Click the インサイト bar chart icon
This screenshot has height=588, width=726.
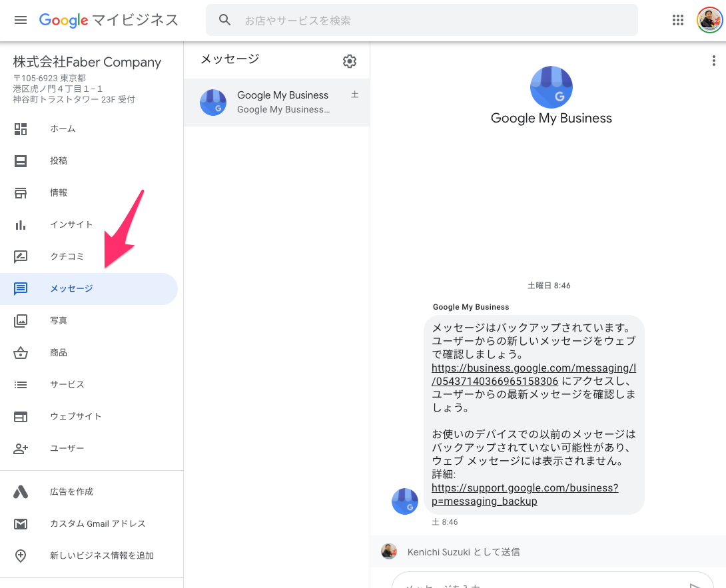pyautogui.click(x=21, y=225)
